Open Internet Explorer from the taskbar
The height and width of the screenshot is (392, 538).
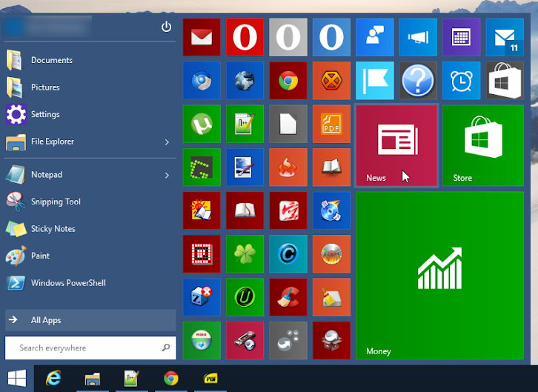[x=53, y=378]
